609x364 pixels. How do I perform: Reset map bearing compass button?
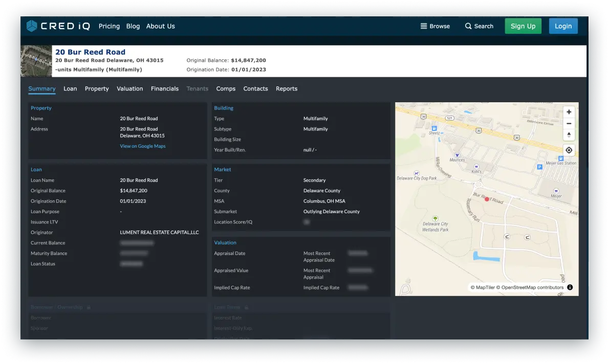pyautogui.click(x=569, y=134)
